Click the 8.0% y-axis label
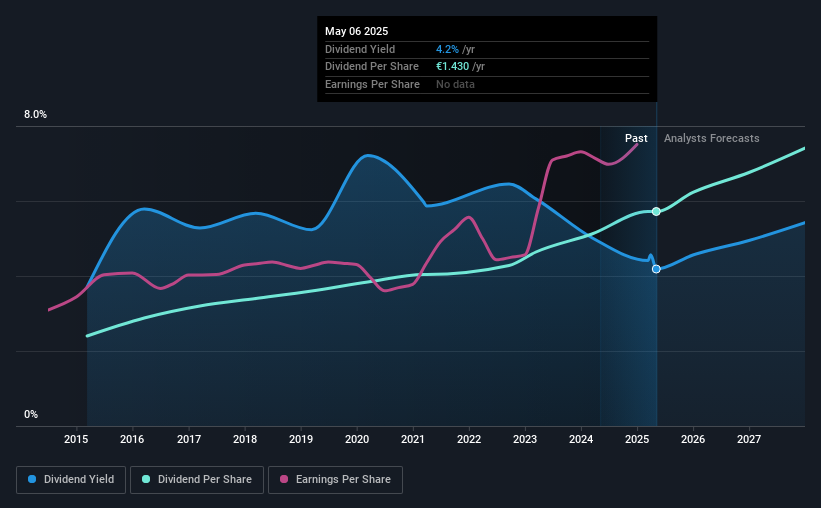 click(36, 115)
